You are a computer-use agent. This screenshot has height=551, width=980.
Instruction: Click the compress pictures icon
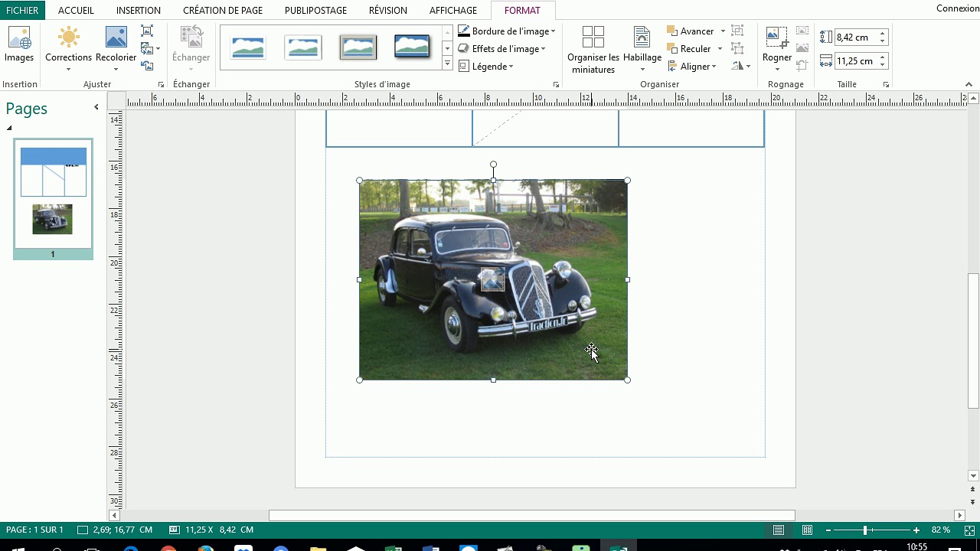click(147, 31)
